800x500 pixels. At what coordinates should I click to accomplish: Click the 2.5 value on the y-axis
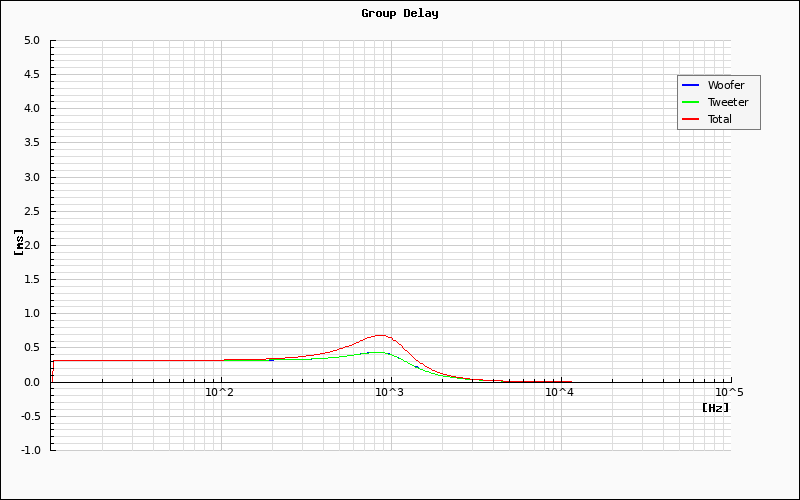point(32,211)
